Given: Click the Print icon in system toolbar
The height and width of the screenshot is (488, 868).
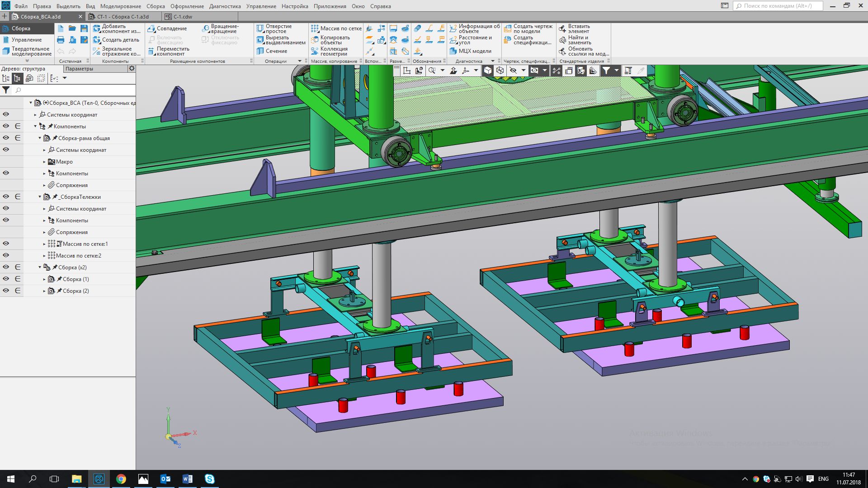Looking at the screenshot, I should 61,40.
